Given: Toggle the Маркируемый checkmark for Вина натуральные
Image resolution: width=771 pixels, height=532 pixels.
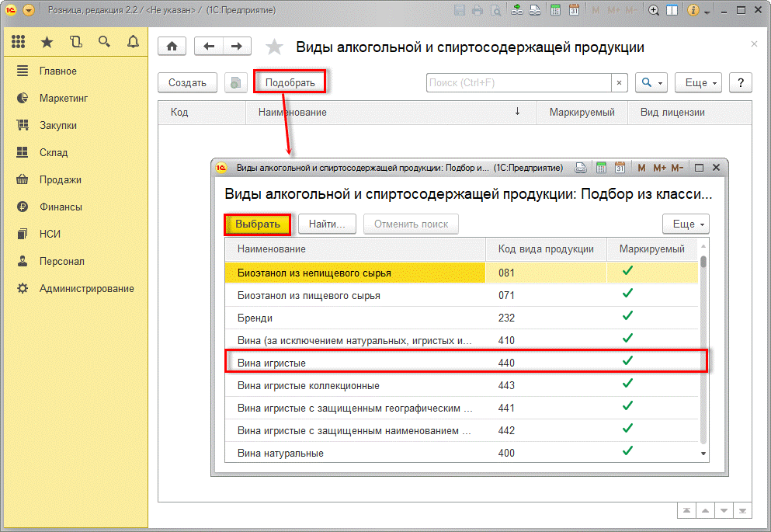Looking at the screenshot, I should 627,451.
